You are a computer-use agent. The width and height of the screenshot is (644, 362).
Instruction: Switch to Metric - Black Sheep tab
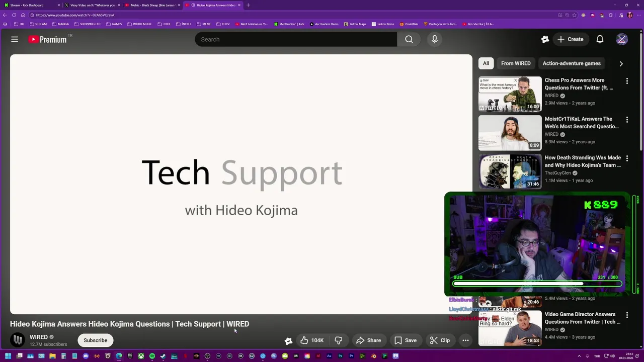click(152, 5)
